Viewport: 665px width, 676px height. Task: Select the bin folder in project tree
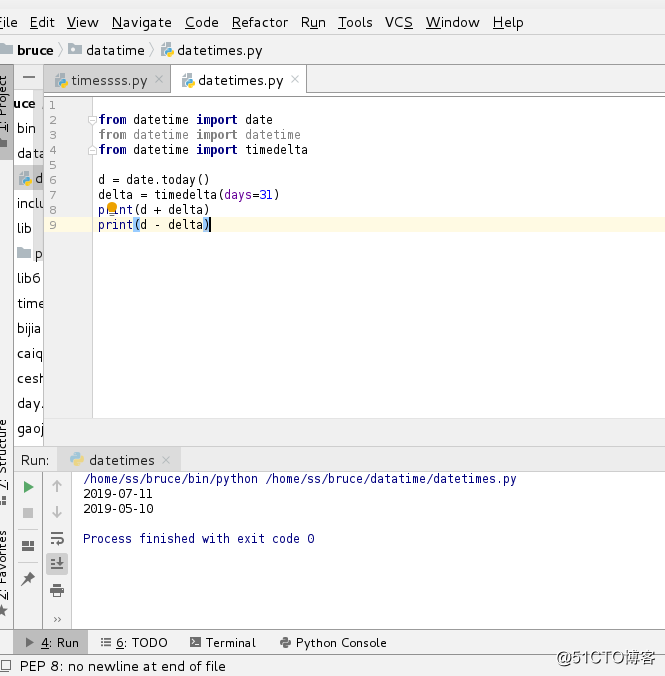(x=28, y=128)
